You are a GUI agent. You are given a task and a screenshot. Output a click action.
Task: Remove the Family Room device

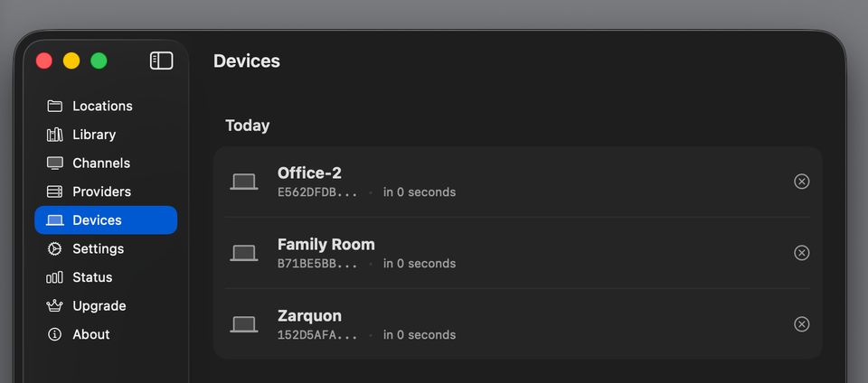(x=801, y=253)
